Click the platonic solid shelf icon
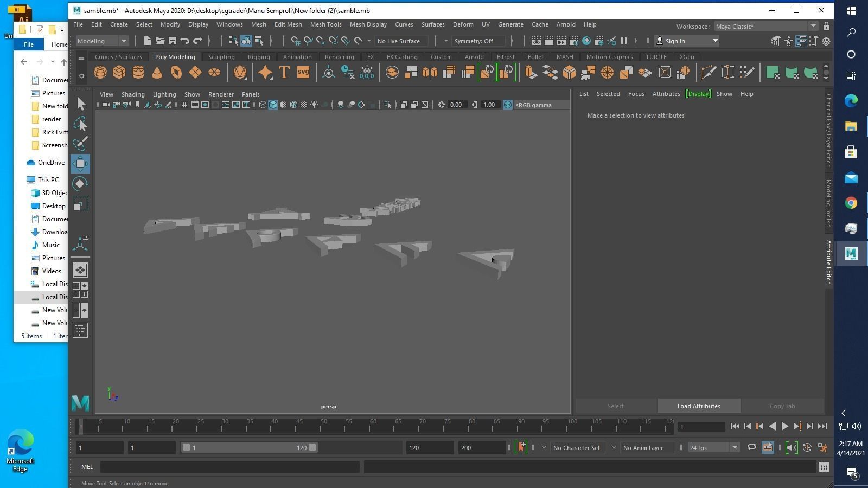 click(x=240, y=72)
